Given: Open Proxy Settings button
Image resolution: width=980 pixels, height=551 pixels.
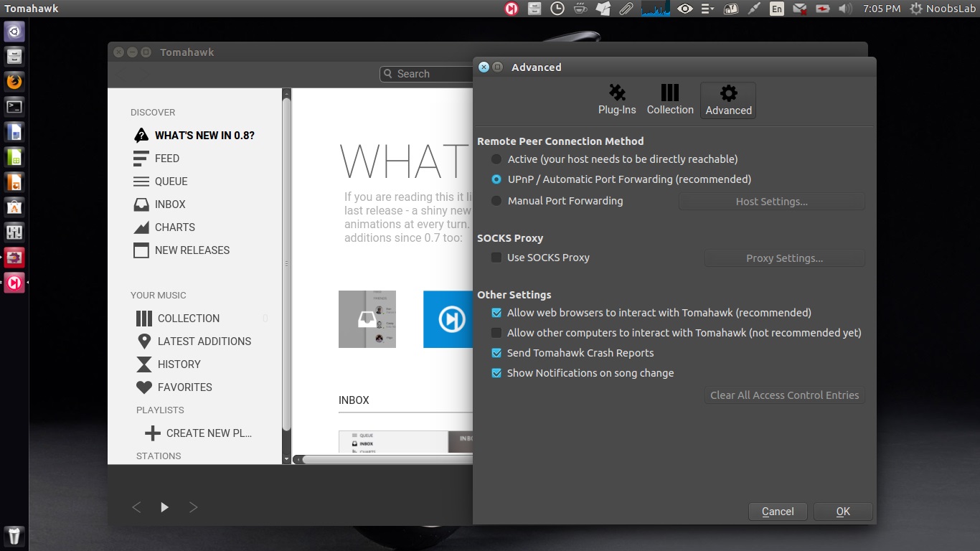Looking at the screenshot, I should (785, 258).
